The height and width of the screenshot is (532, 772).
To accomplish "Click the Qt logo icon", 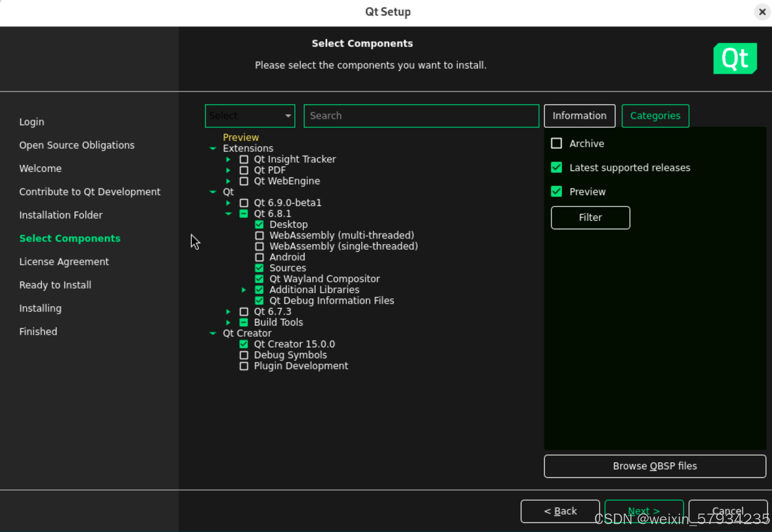I will [x=734, y=58].
